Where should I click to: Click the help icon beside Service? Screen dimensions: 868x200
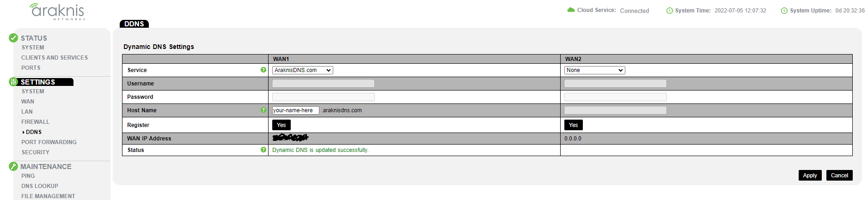point(263,70)
